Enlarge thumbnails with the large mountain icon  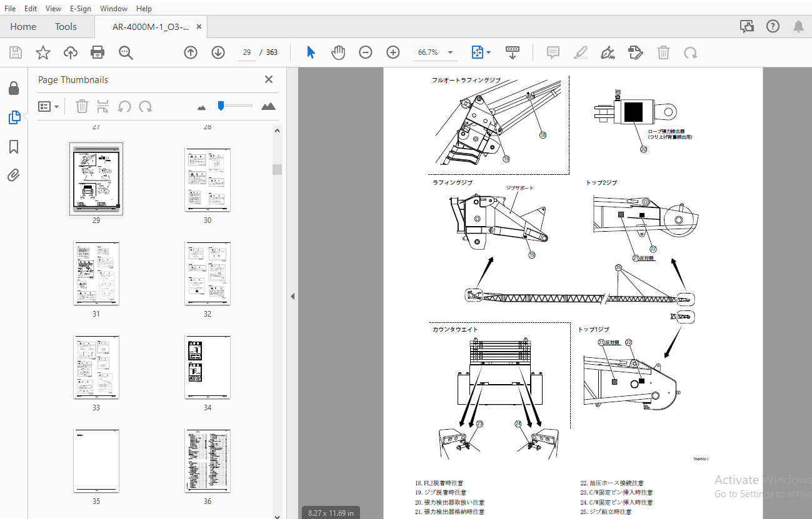tap(268, 106)
